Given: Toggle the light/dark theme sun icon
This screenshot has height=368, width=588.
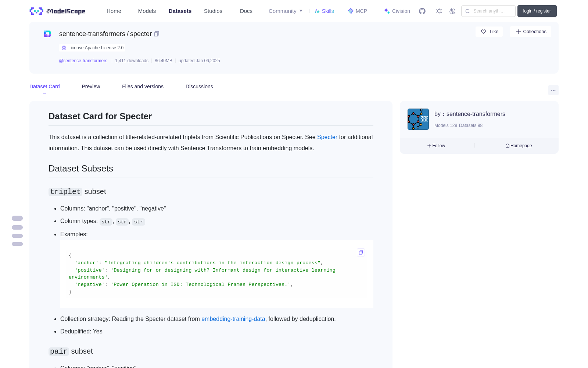Looking at the screenshot, I should [x=439, y=11].
